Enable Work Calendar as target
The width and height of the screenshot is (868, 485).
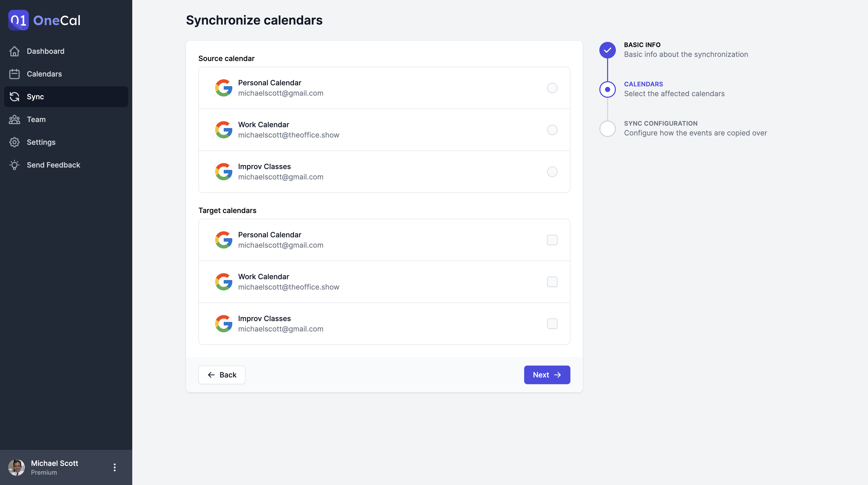[552, 282]
